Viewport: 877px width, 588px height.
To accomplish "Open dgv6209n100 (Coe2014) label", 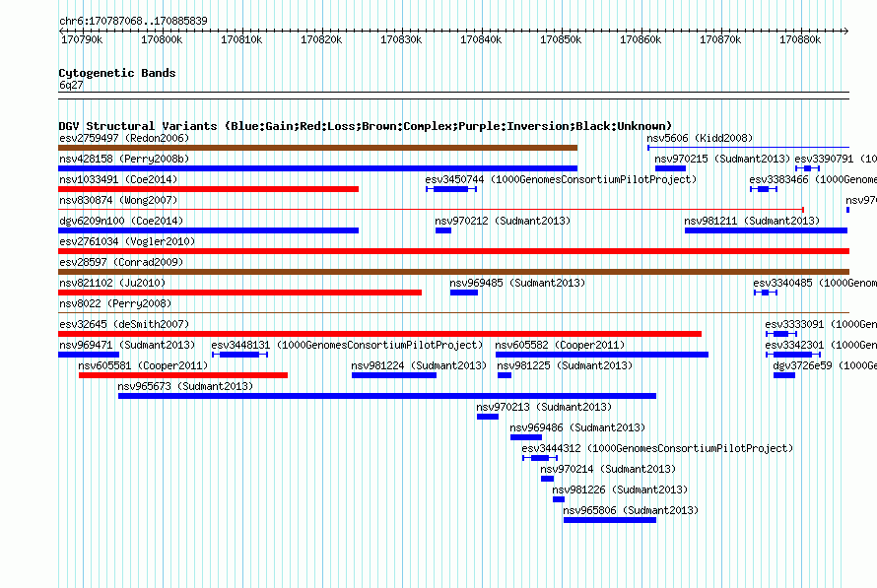I will pyautogui.click(x=121, y=221).
